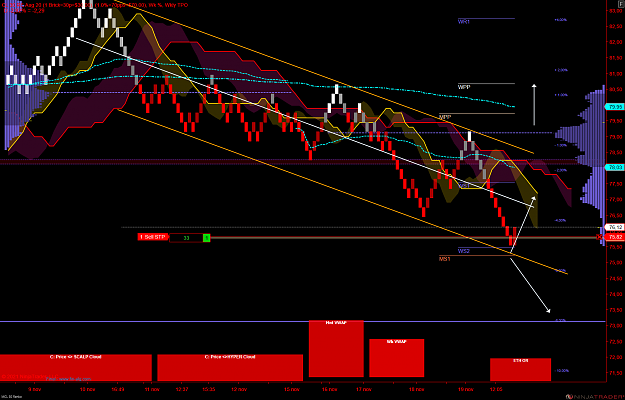Click the 9 nov date label
The image size is (625, 400).
pyautogui.click(x=34, y=389)
